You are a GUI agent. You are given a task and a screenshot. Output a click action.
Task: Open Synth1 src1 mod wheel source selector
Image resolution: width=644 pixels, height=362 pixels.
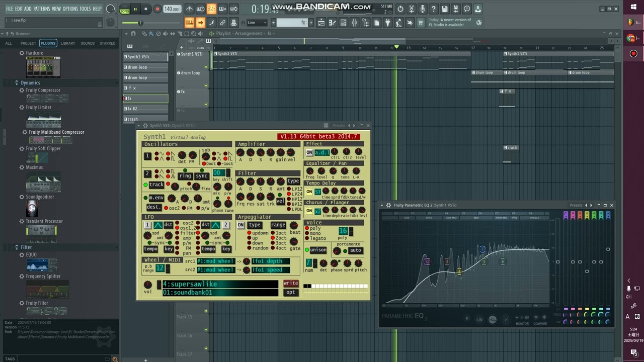pyautogui.click(x=216, y=261)
